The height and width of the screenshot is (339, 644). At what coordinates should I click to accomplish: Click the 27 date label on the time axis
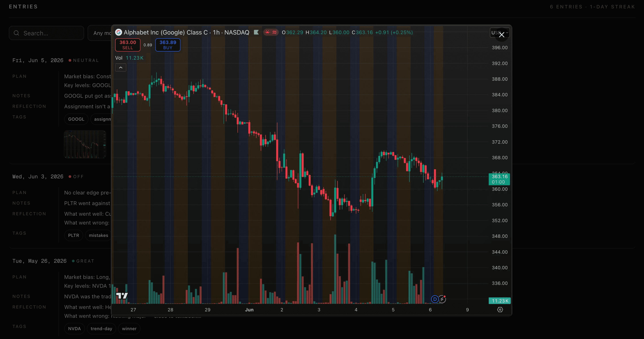[x=133, y=310]
